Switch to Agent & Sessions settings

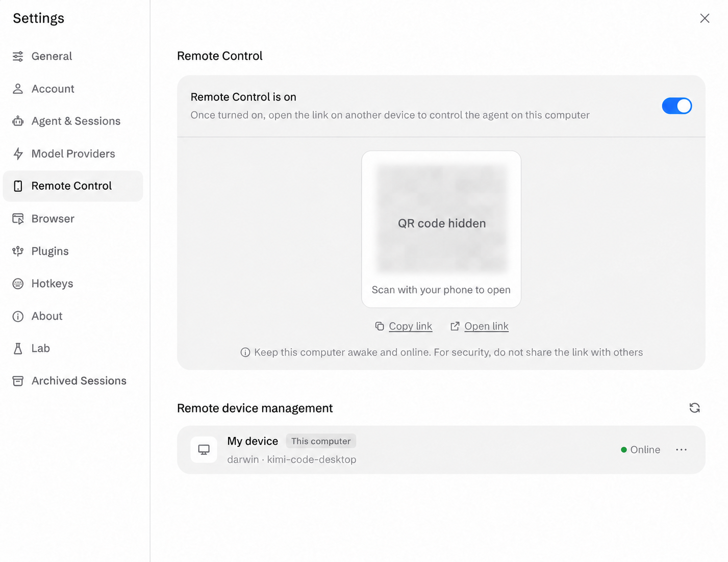(73, 121)
